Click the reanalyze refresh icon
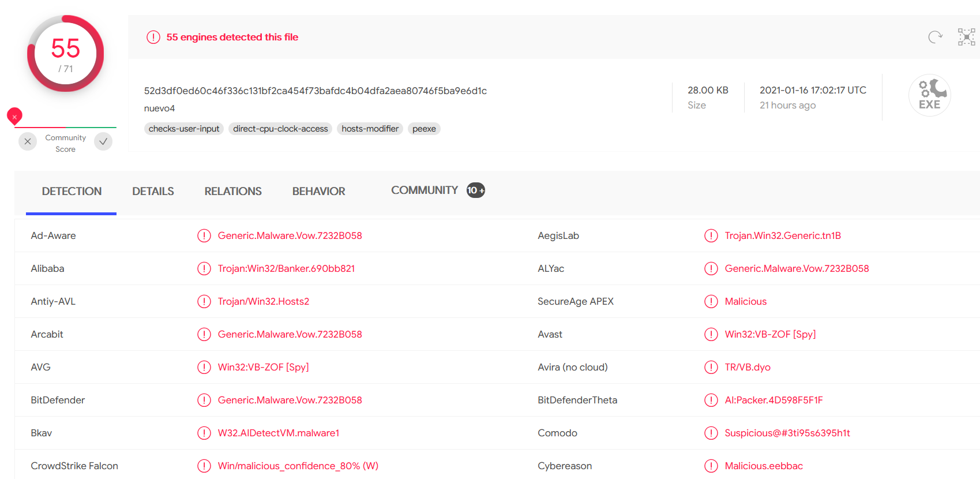 [x=935, y=37]
